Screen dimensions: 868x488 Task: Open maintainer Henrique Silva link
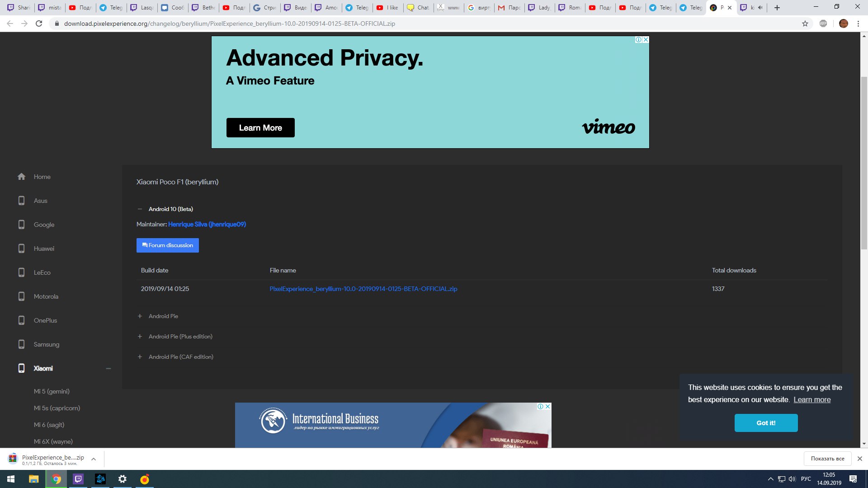click(x=207, y=225)
